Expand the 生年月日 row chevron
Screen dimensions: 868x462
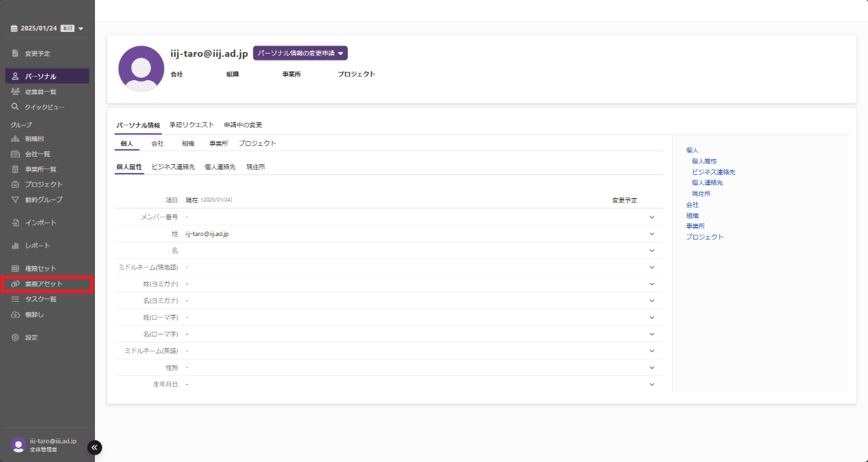[x=652, y=384]
